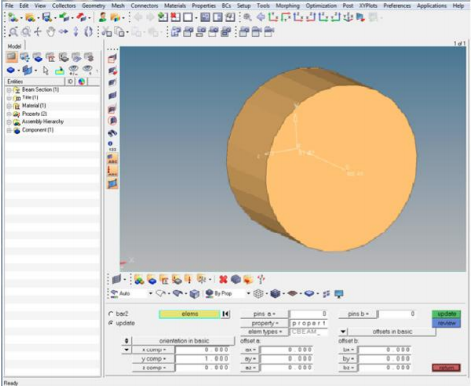
Task: Open the By Prop dropdown
Action: 248,294
